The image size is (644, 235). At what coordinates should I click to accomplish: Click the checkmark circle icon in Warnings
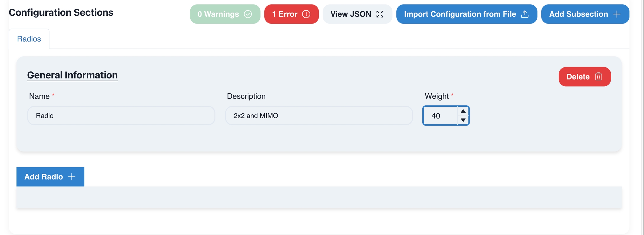tap(248, 14)
